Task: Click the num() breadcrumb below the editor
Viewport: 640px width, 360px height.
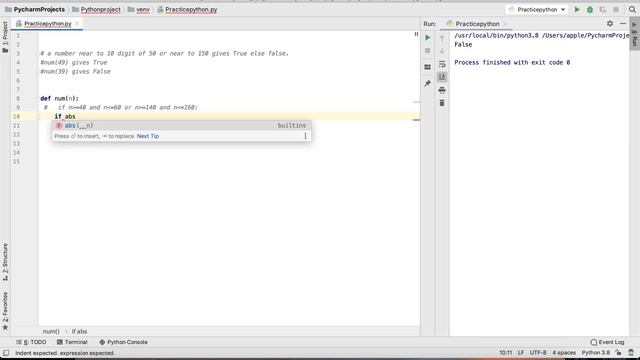Action: pyautogui.click(x=51, y=331)
